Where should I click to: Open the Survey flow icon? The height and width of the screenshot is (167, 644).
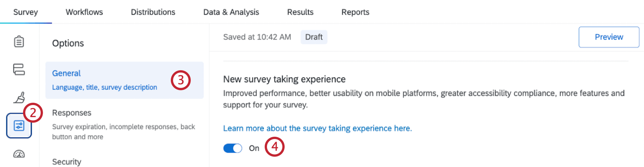coord(19,70)
